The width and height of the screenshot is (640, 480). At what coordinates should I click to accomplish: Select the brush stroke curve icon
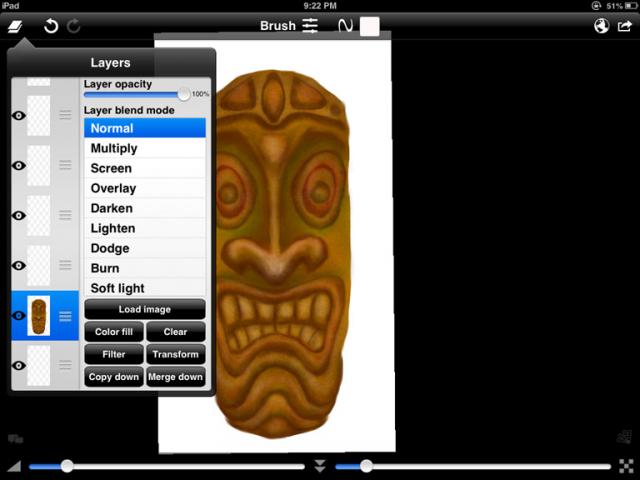[346, 26]
